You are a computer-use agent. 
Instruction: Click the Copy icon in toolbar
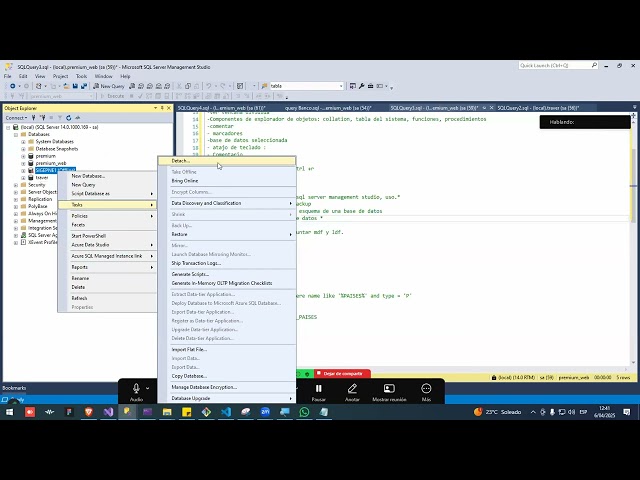pyautogui.click(x=188, y=86)
